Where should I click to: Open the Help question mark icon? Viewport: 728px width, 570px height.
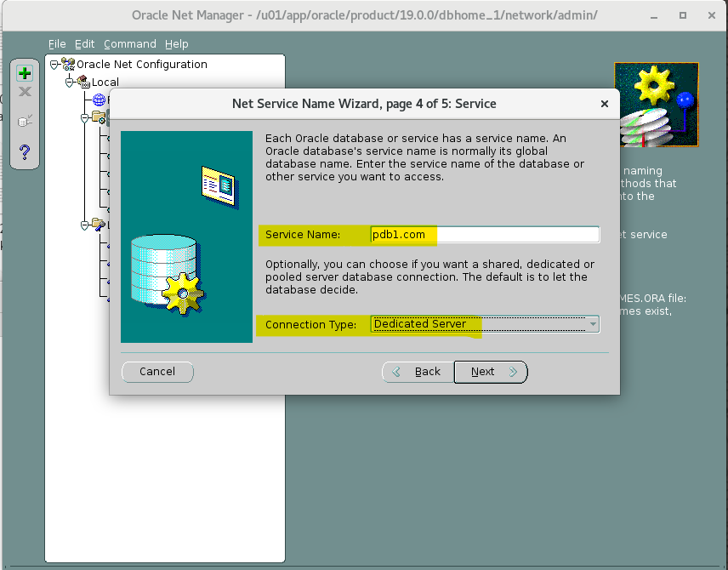[x=25, y=151]
